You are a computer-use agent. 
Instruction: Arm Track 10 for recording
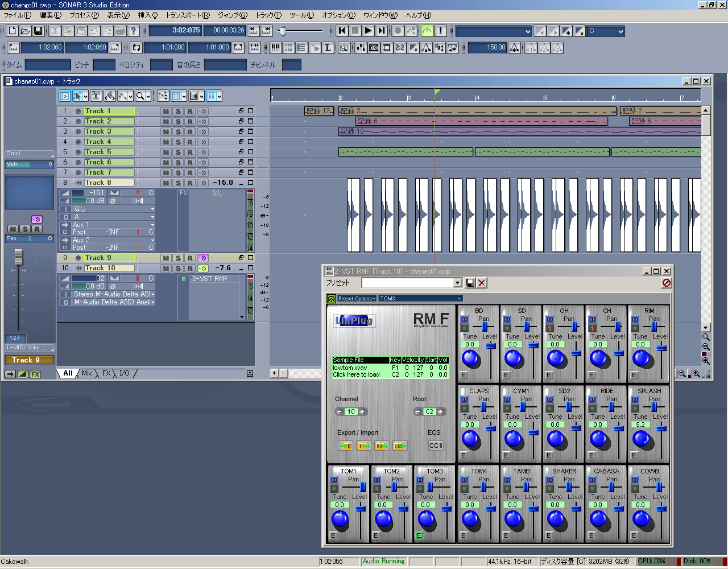tap(190, 269)
